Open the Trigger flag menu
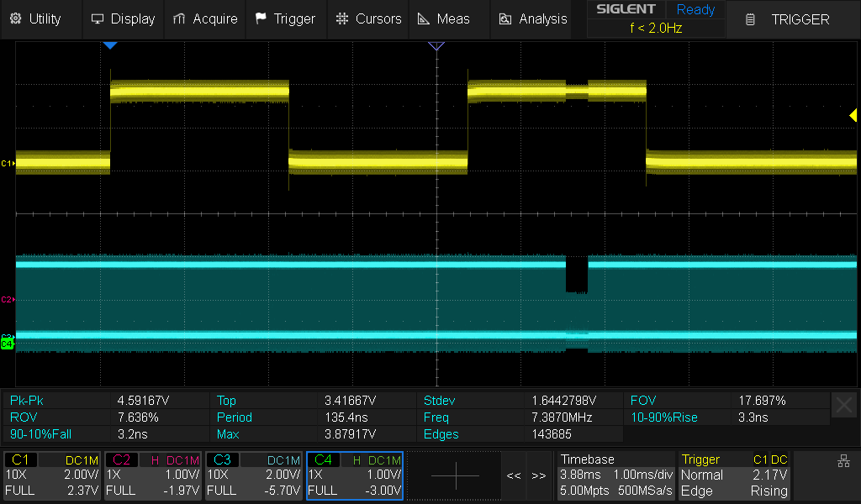 tap(285, 18)
